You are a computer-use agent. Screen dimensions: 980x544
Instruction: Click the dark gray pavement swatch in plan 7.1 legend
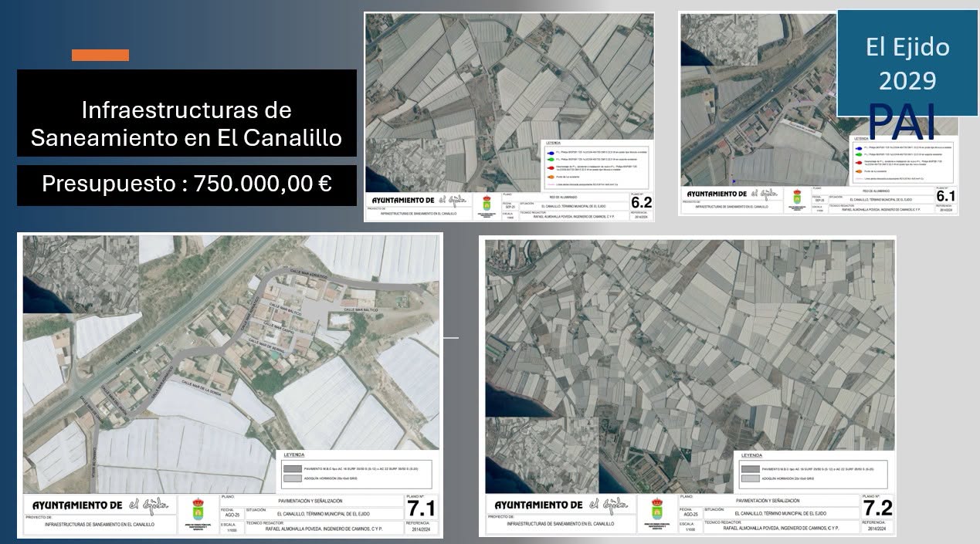pos(294,468)
